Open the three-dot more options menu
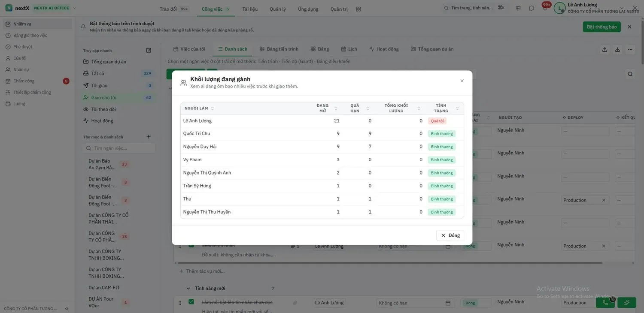The width and height of the screenshot is (644, 313). point(630,49)
